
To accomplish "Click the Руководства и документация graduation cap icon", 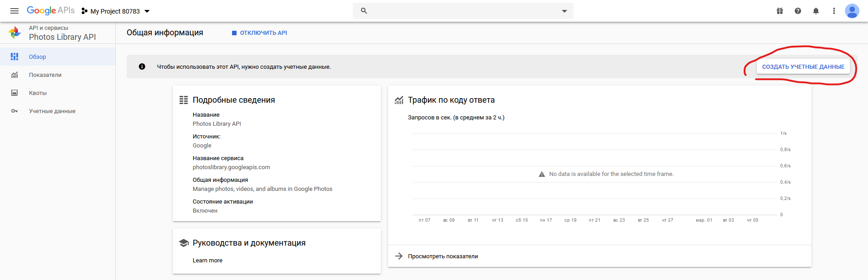I will tap(184, 243).
